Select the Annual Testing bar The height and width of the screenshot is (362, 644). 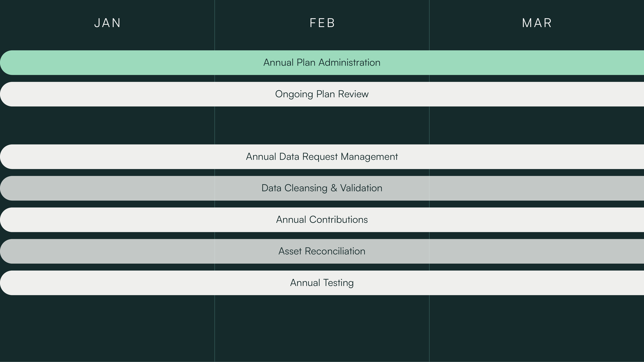322,282
